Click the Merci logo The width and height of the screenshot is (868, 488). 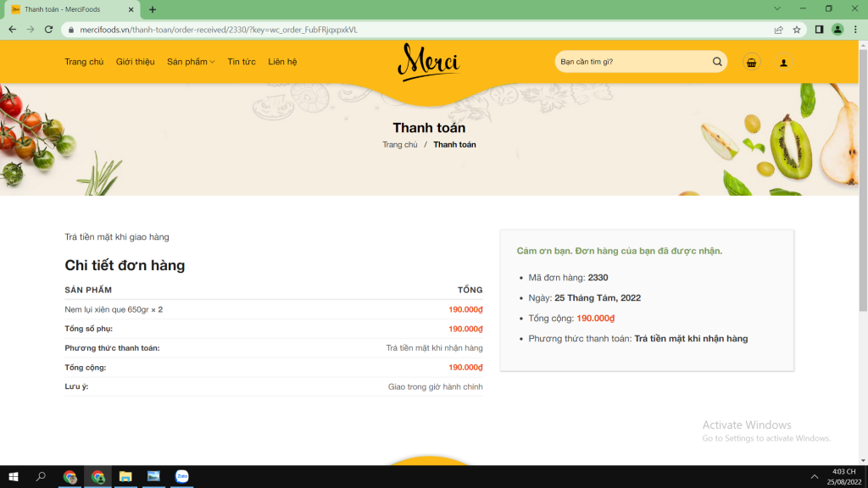pyautogui.click(x=429, y=62)
